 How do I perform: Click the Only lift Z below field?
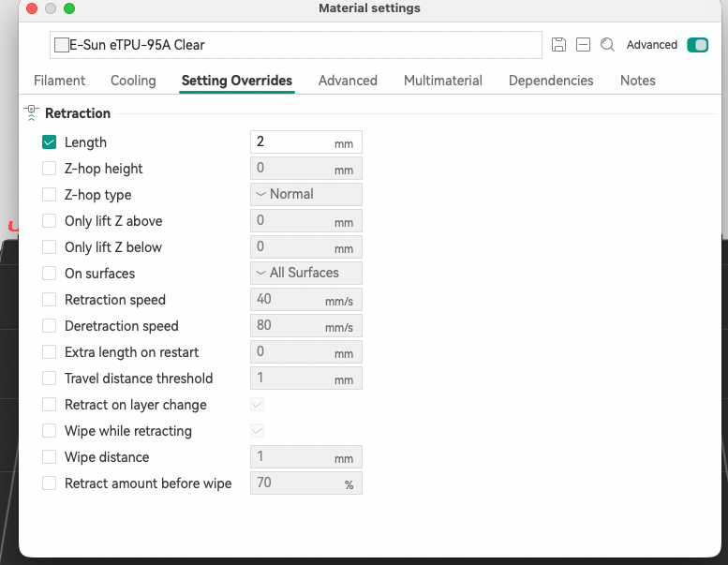(x=306, y=246)
